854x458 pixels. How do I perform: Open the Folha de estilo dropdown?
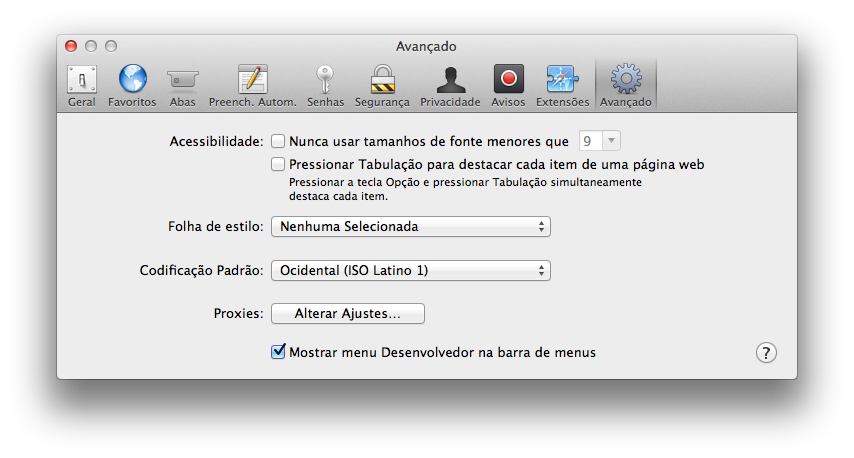coord(411,227)
